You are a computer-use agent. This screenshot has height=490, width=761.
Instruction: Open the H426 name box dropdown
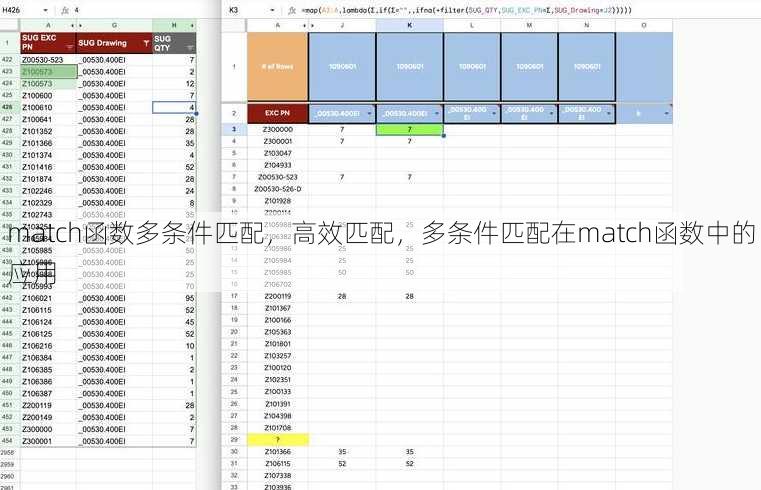pos(45,10)
